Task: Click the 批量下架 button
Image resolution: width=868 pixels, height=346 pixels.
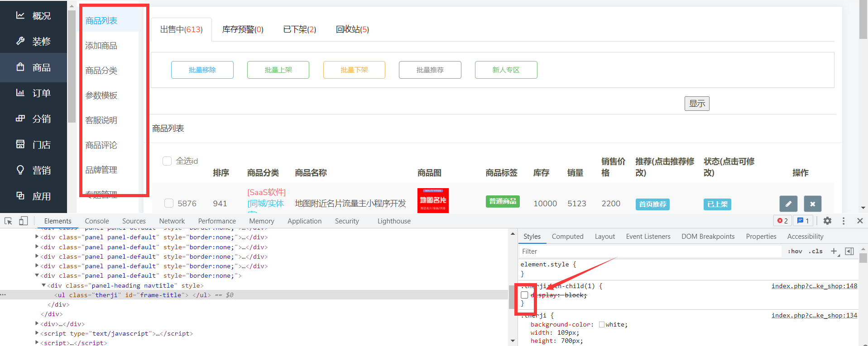Action: click(354, 70)
